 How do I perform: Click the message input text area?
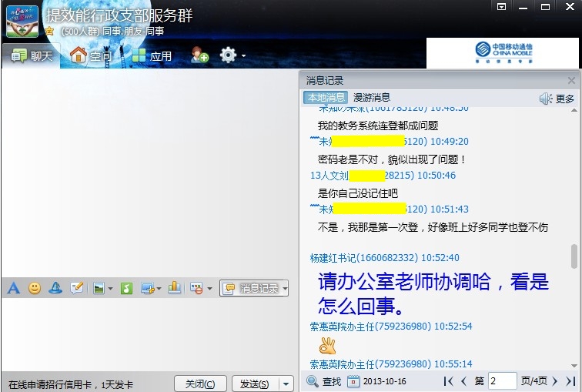point(149,334)
